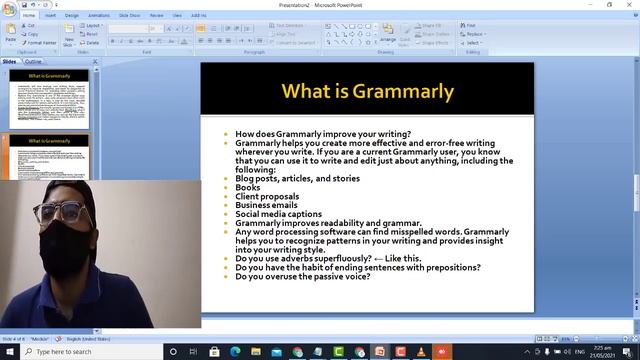Open File Explorer from taskbar
This screenshot has width=640, height=360.
[x=256, y=351]
